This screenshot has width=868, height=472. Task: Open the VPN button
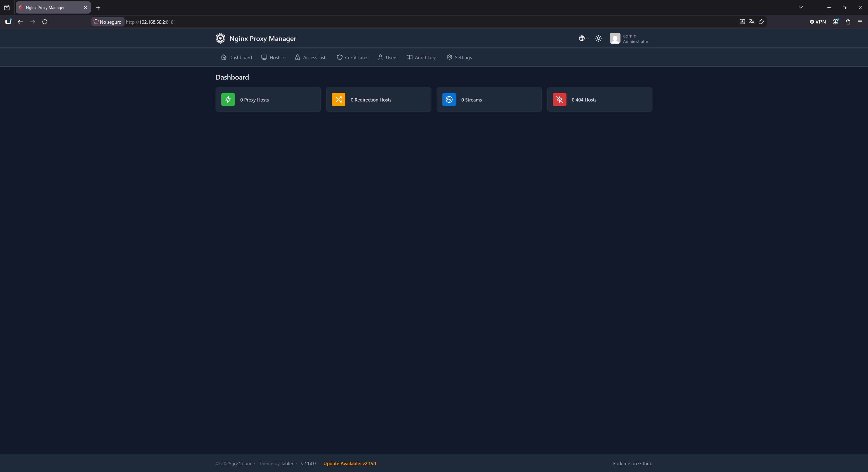[x=818, y=21]
